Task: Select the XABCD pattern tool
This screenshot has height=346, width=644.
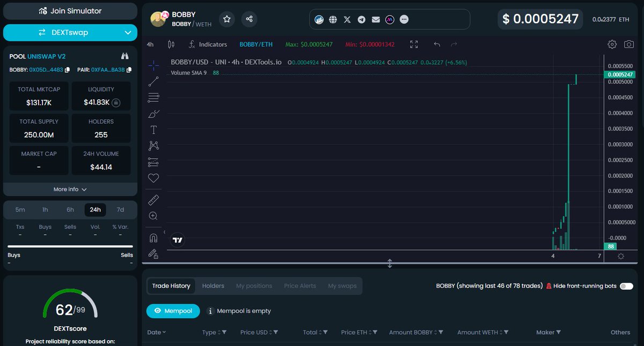Action: 153,145
